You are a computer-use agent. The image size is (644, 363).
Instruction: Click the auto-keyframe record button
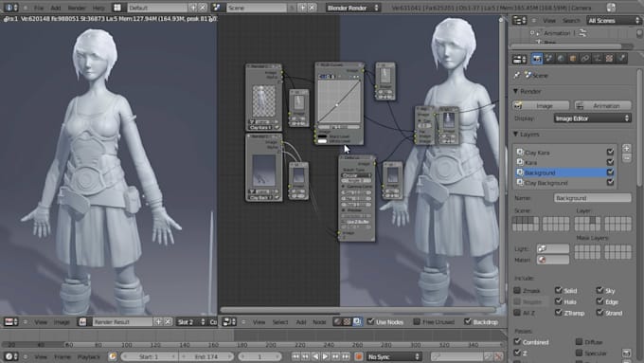click(x=359, y=356)
